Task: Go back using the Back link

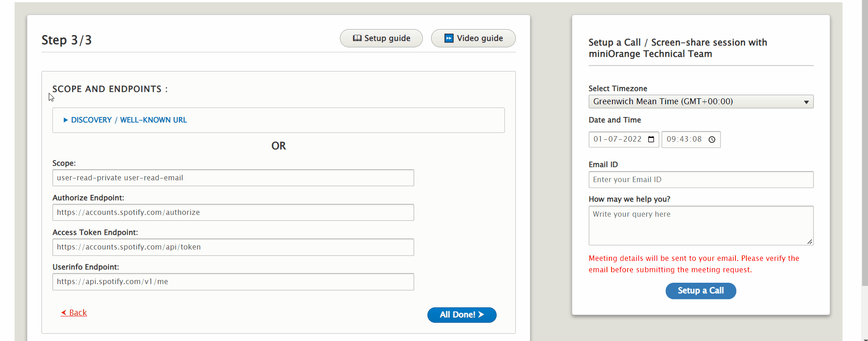Action: coord(74,313)
